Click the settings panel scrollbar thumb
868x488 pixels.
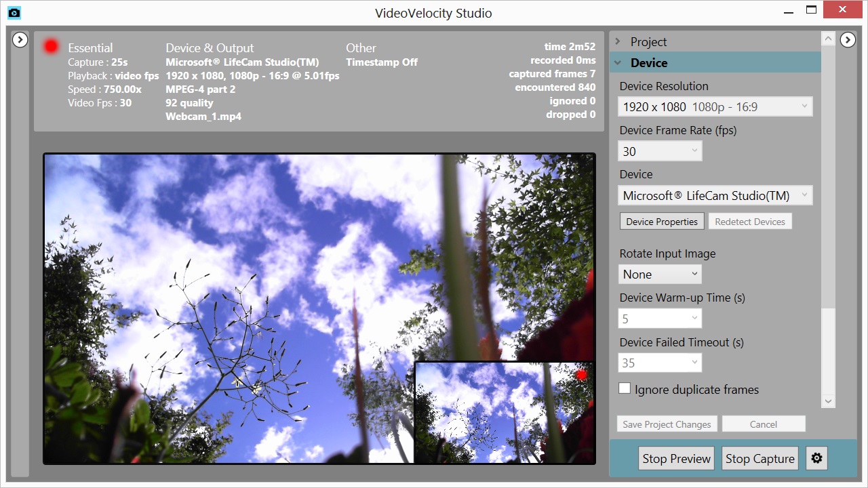click(x=828, y=351)
